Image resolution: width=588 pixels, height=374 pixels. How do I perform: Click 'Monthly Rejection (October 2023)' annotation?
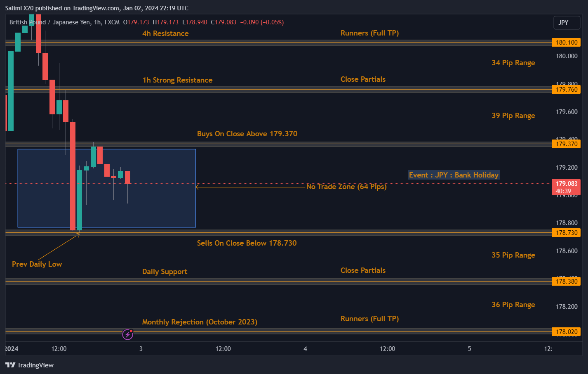coord(200,322)
